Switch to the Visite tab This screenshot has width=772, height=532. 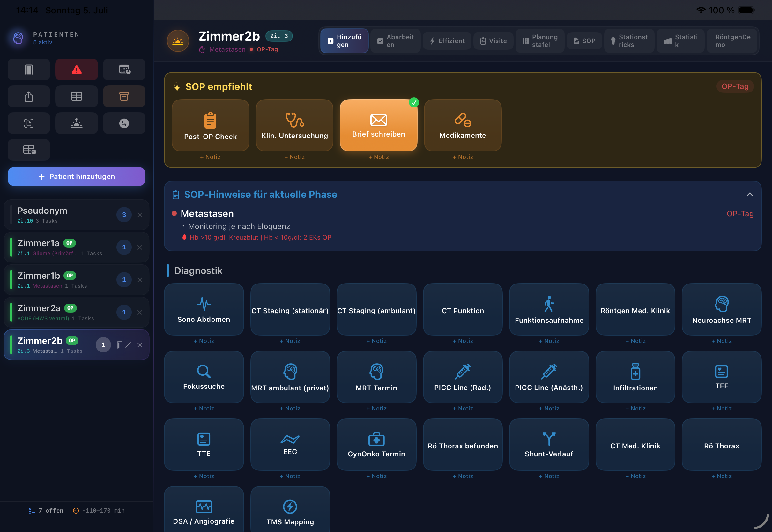click(493, 41)
